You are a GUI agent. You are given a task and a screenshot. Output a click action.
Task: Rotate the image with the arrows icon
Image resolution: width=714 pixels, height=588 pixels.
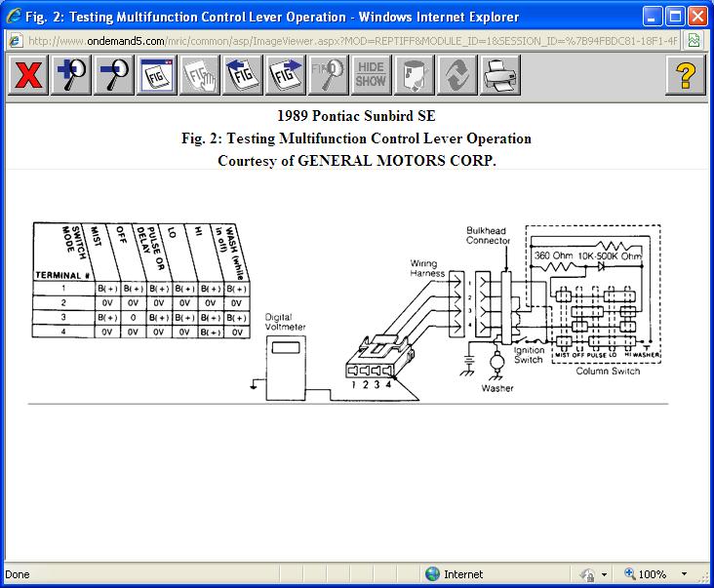coord(456,75)
